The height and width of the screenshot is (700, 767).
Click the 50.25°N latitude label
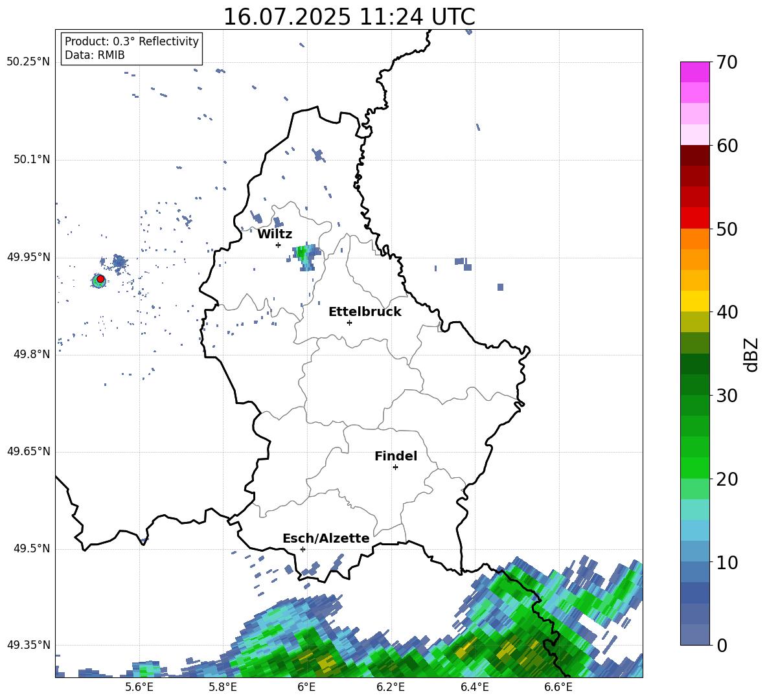[29, 62]
